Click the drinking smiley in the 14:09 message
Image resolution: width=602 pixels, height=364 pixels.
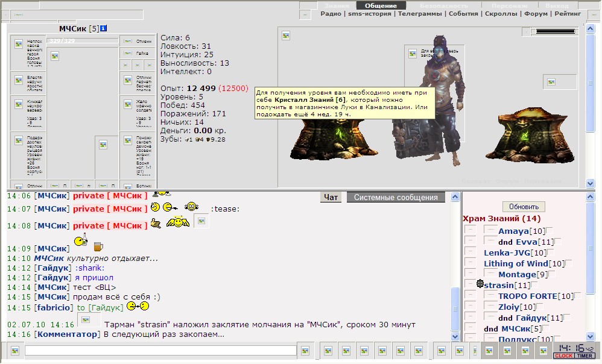point(81,240)
